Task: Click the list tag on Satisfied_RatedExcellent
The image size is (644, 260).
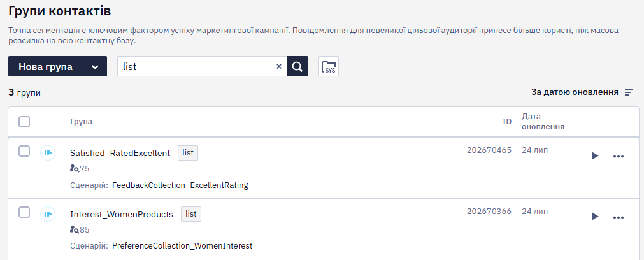Action: click(188, 153)
